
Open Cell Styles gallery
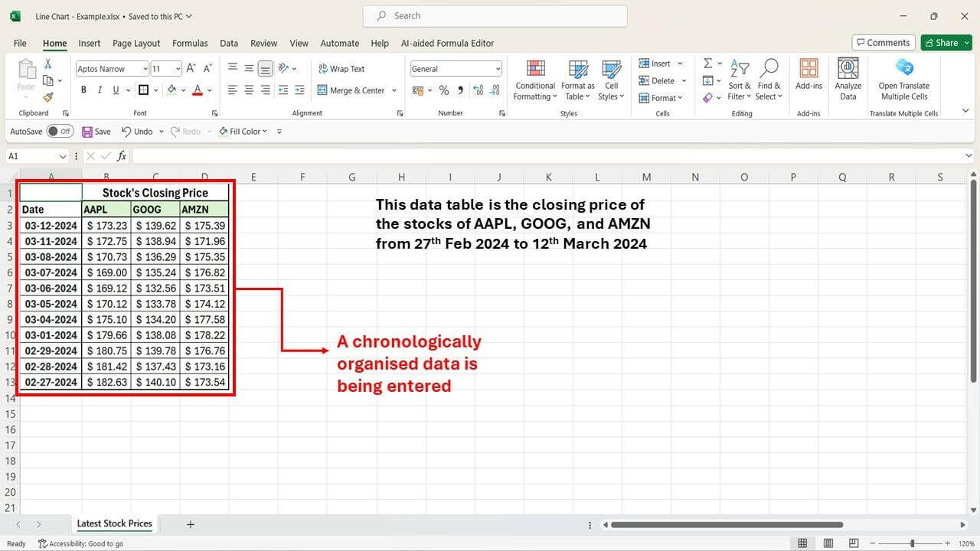point(611,80)
